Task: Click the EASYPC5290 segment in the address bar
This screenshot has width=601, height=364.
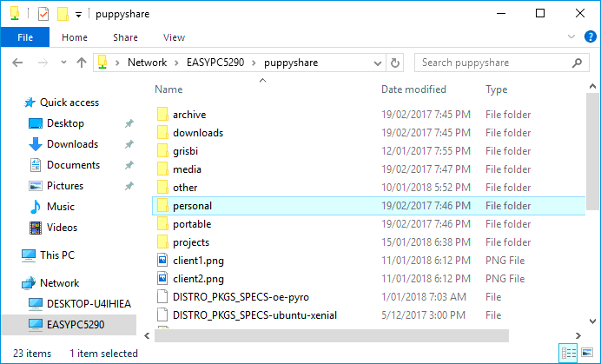Action: pyautogui.click(x=215, y=63)
